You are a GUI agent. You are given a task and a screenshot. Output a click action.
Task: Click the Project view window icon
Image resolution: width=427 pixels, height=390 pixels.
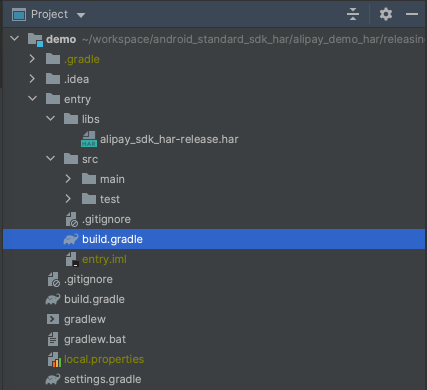coord(19,15)
